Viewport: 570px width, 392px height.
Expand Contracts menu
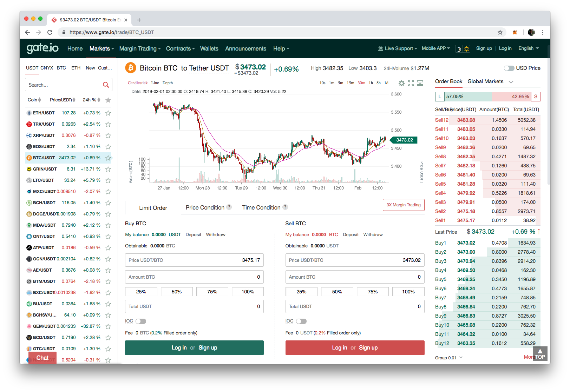tap(180, 49)
